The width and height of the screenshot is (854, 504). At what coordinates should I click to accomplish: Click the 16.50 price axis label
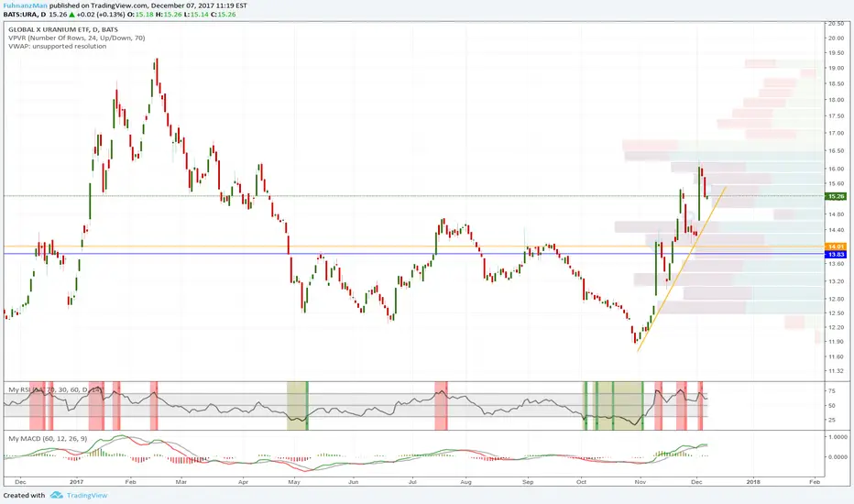836,151
